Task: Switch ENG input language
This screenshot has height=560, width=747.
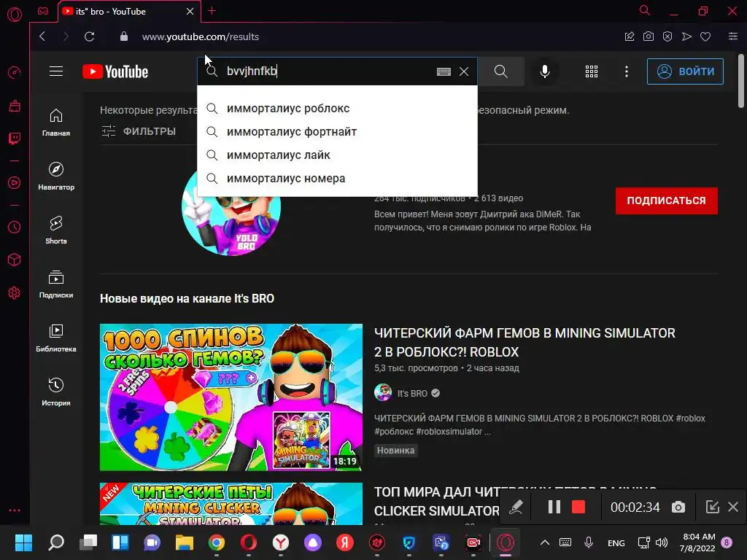Action: coord(616,542)
